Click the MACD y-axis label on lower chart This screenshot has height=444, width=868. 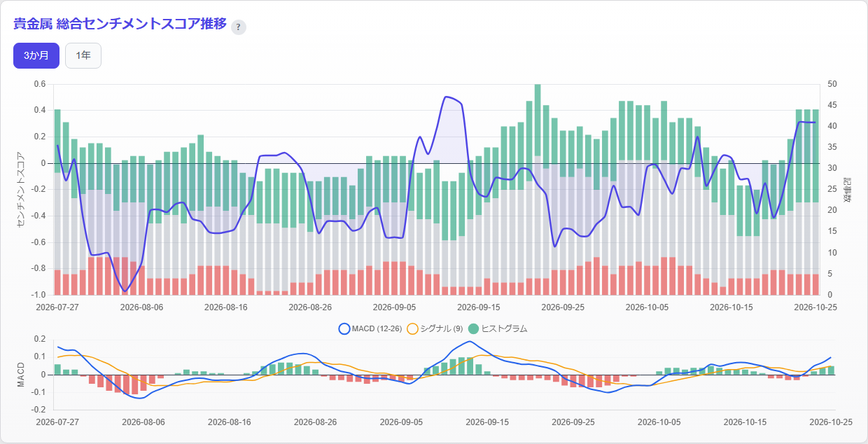tap(20, 375)
